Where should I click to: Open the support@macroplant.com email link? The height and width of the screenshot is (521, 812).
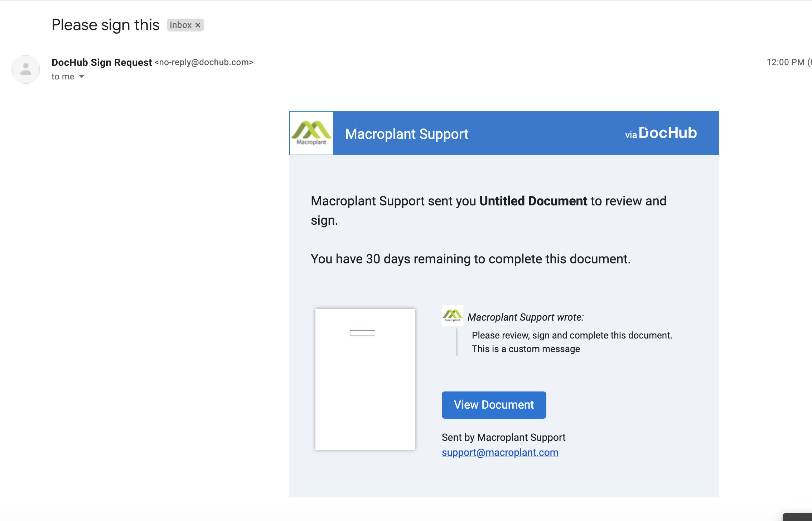[x=500, y=453]
